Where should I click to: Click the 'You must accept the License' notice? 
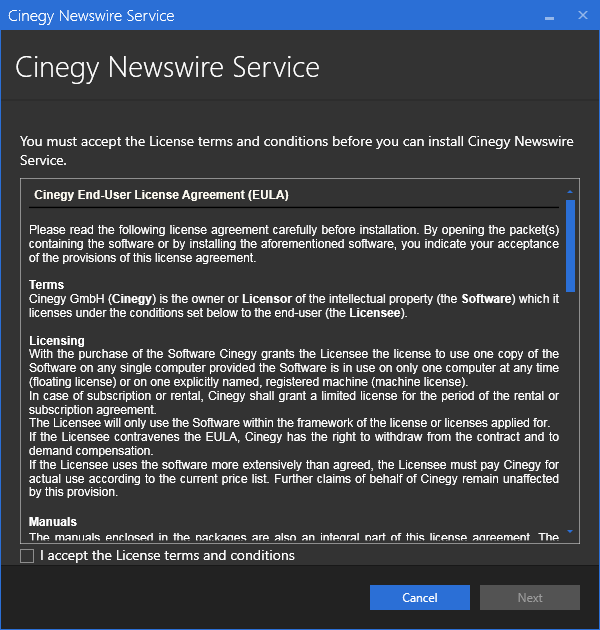[x=297, y=151]
